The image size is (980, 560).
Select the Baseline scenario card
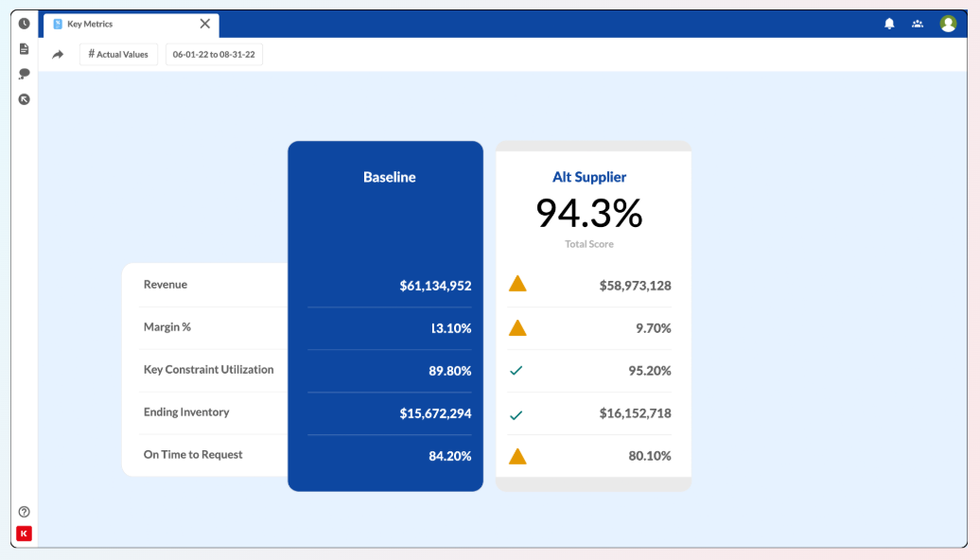click(388, 177)
